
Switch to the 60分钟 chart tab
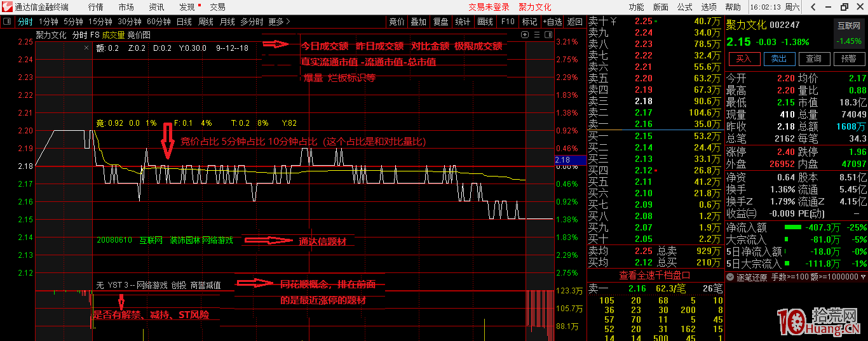159,22
